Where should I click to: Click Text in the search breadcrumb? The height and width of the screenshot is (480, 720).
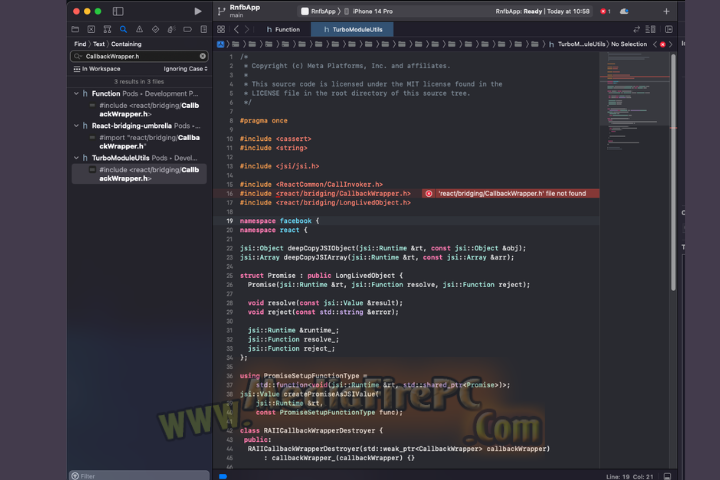(99, 44)
